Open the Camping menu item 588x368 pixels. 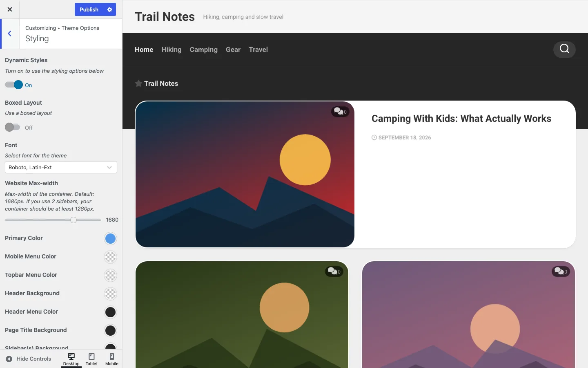(204, 49)
